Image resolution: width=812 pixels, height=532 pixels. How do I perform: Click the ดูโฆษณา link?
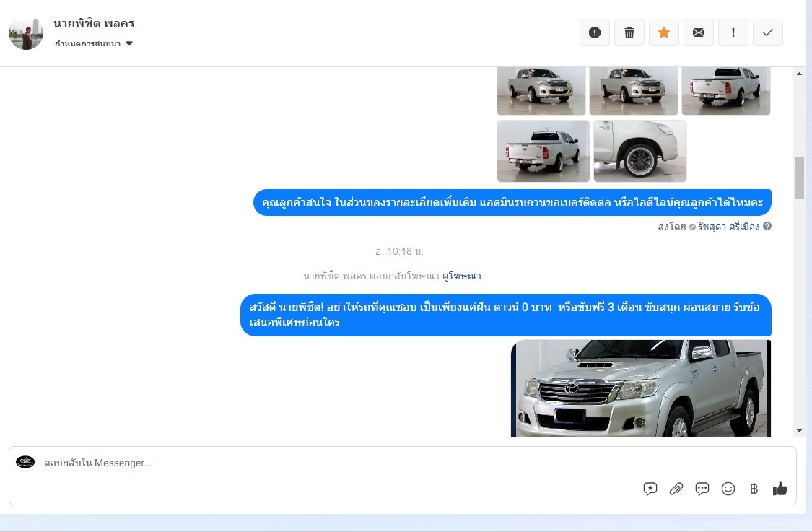(x=461, y=276)
